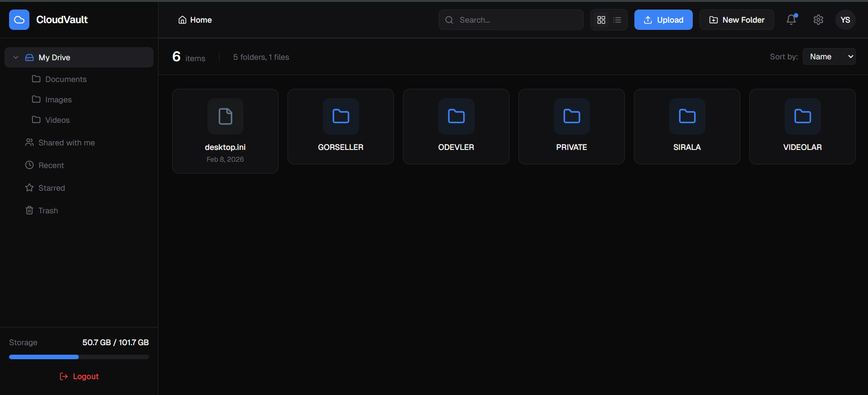
Task: Open the GORSELLER folder icon
Action: pyautogui.click(x=340, y=116)
